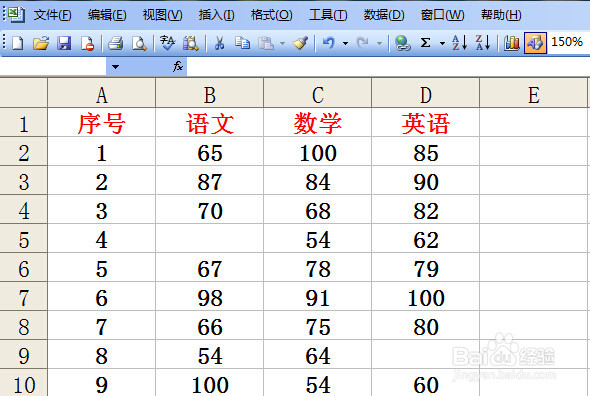Run the Spelling check icon
Screen dimensions: 590x396
pos(167,43)
